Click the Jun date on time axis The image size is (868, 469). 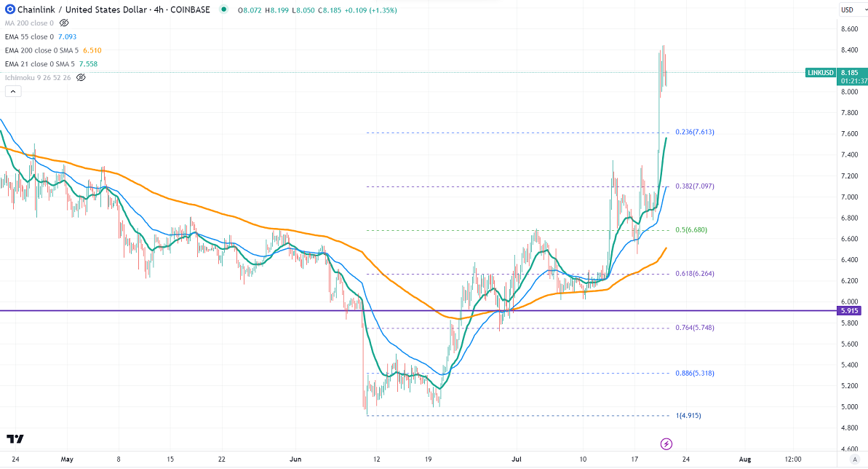pyautogui.click(x=295, y=459)
